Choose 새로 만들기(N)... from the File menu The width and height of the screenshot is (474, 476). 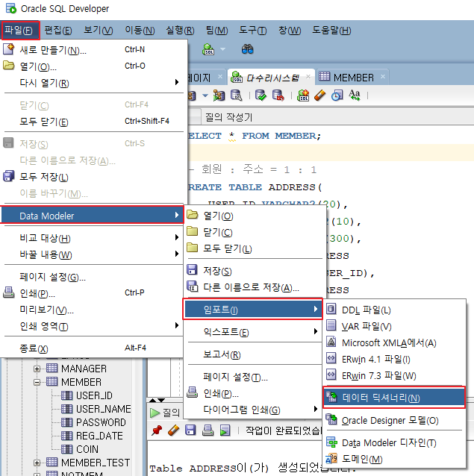pyautogui.click(x=93, y=50)
